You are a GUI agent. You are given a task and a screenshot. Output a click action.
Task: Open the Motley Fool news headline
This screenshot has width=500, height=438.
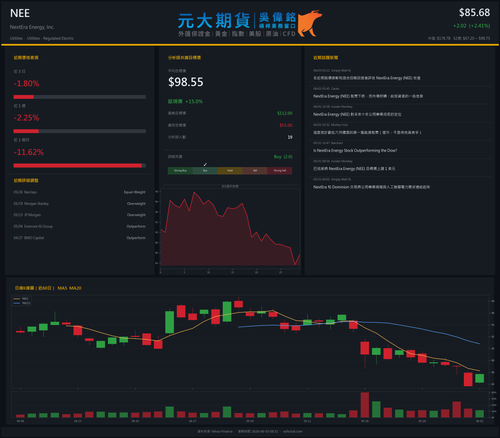coord(367,133)
